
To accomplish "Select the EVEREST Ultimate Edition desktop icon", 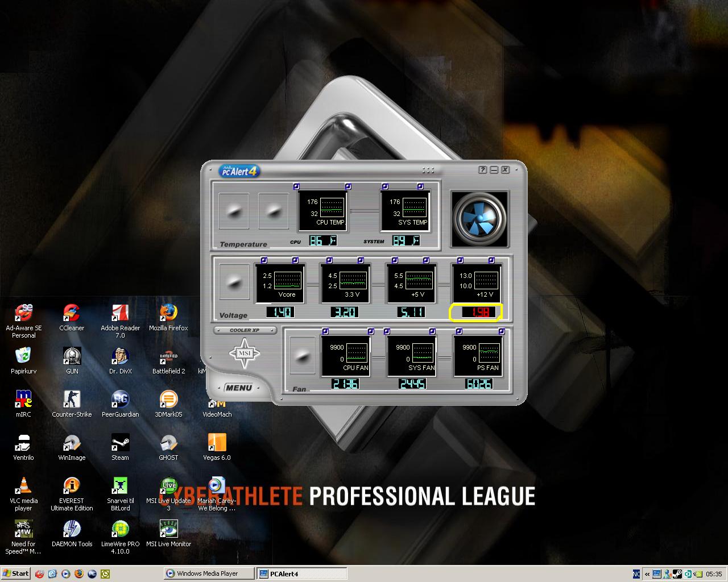I will pos(72,494).
